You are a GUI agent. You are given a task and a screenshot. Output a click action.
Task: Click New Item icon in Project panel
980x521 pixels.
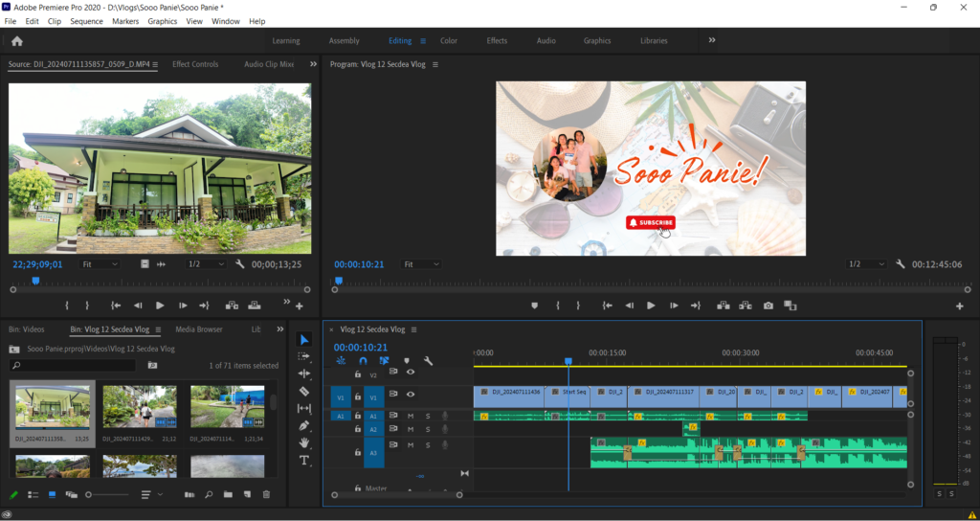pos(247,495)
